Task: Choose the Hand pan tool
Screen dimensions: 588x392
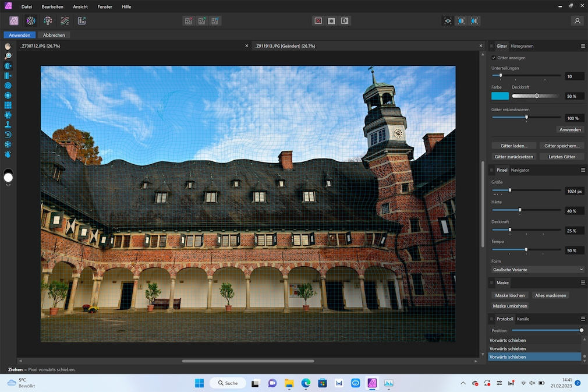Action: pos(8,47)
